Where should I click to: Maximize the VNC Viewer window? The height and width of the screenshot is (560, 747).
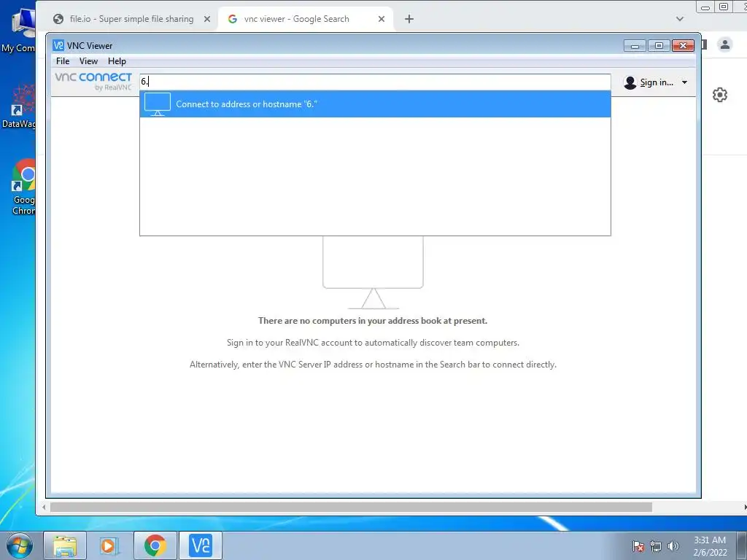(x=659, y=46)
